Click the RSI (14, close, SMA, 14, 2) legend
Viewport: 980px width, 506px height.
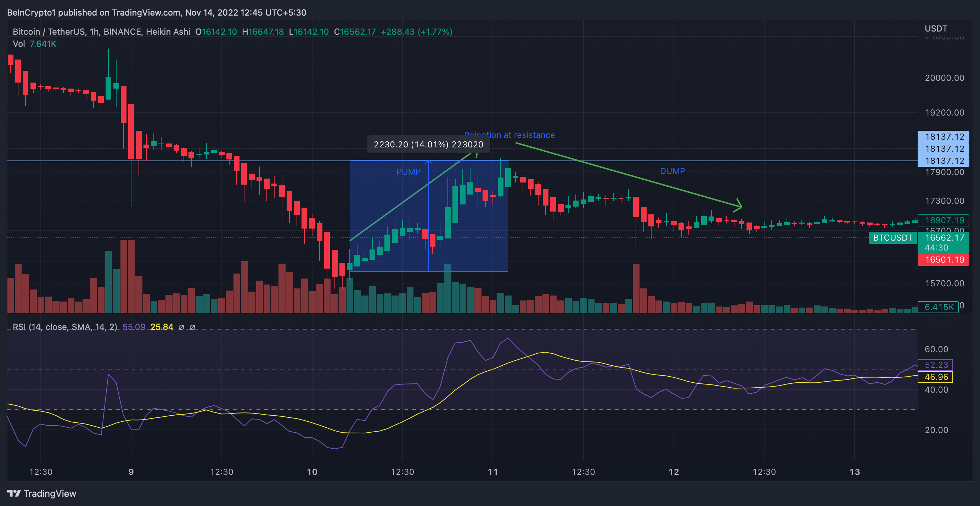coord(65,327)
